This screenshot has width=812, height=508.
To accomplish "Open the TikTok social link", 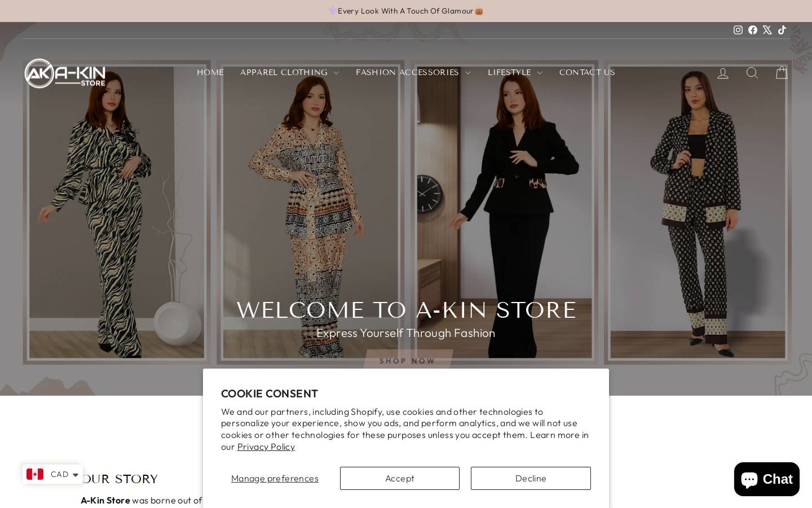I will click(782, 30).
